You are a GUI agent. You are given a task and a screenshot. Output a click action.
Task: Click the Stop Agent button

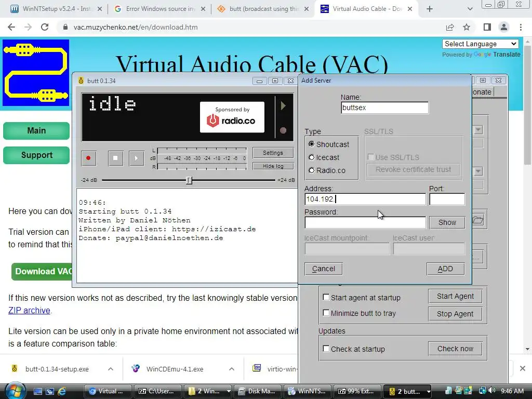tap(455, 314)
